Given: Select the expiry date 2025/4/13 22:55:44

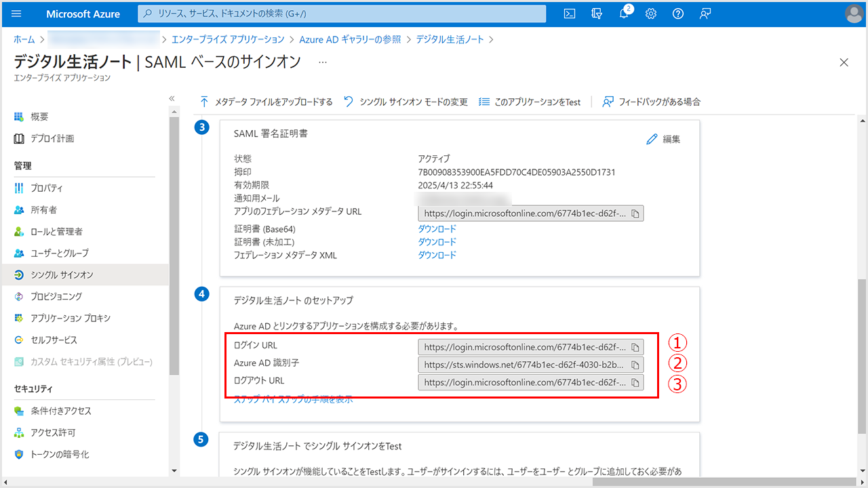Looking at the screenshot, I should pos(455,185).
